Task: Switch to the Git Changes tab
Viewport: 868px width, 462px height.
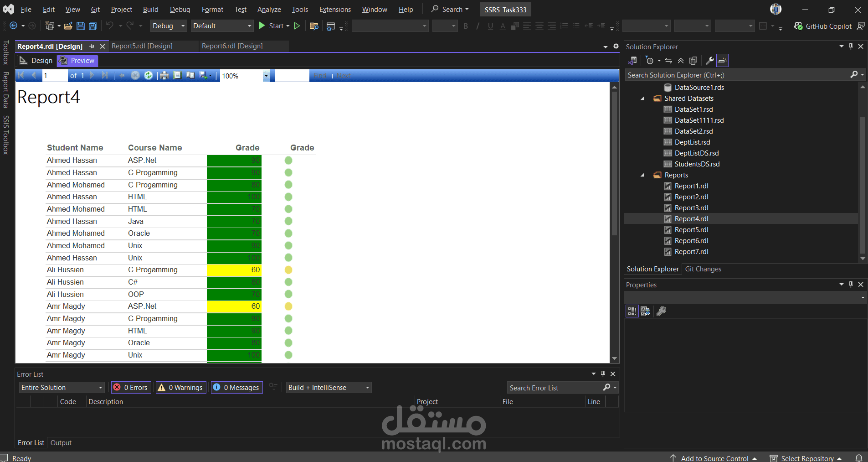Action: (x=703, y=269)
